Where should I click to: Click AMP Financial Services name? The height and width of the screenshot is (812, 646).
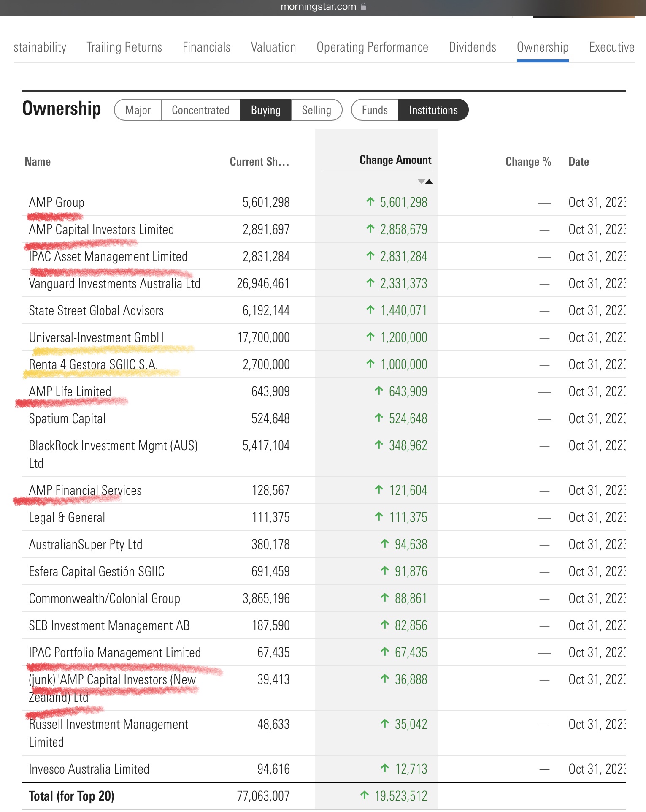(85, 490)
